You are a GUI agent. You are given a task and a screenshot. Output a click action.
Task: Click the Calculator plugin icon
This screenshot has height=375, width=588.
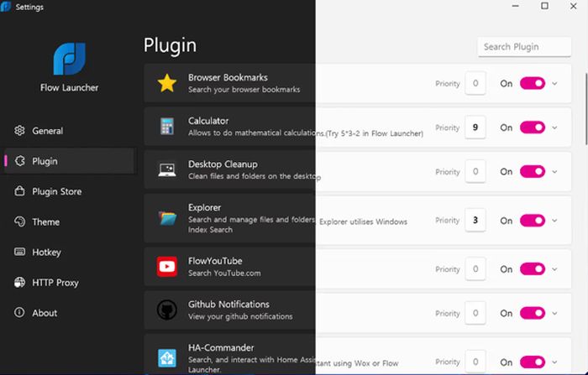point(167,126)
